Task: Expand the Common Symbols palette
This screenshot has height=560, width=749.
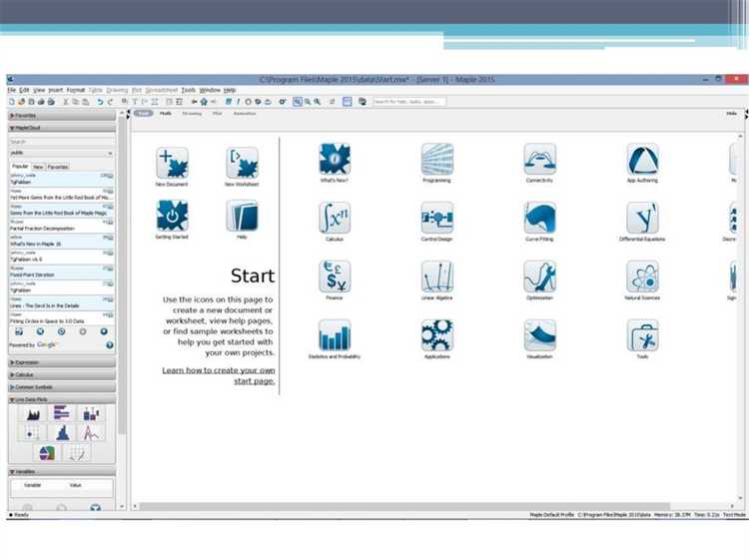Action: coord(62,387)
